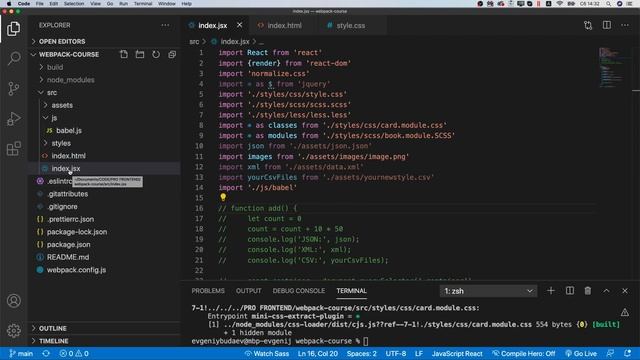Change end of line sequence LF

pyautogui.click(x=419, y=353)
